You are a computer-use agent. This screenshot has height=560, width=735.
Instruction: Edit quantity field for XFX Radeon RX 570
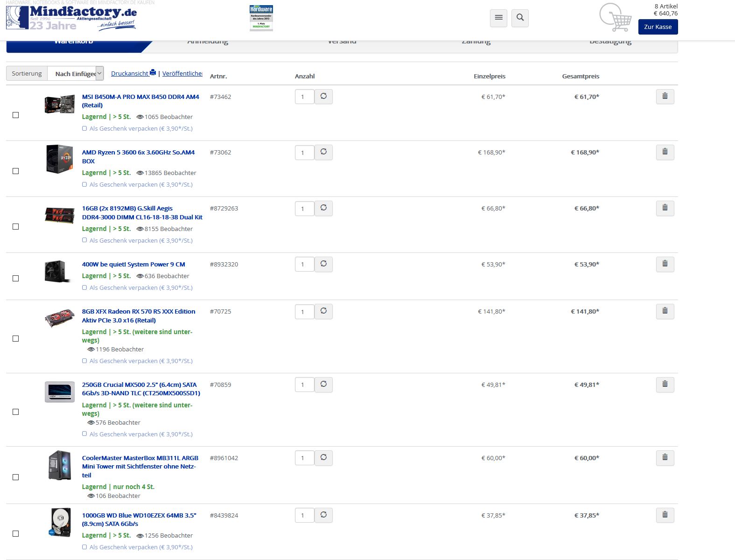(304, 311)
